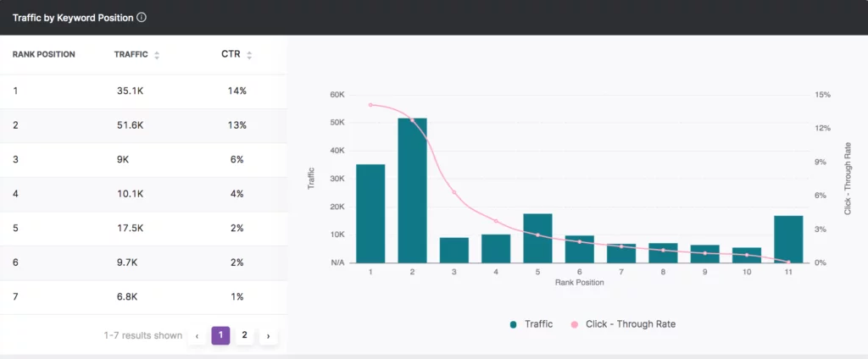
Task: Click the pink Click-Through Rate legend dot
Action: (x=573, y=324)
